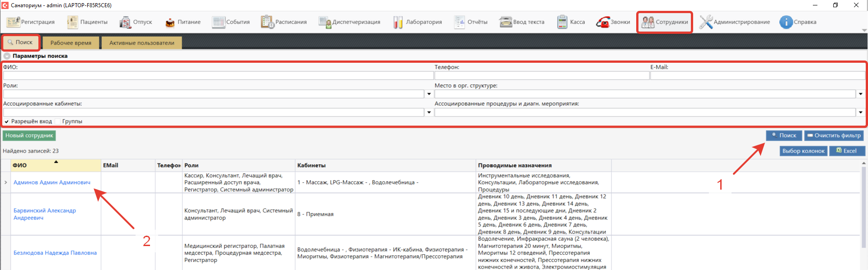Open the Расписания calendar icon
The width and height of the screenshot is (868, 270).
pos(267,22)
